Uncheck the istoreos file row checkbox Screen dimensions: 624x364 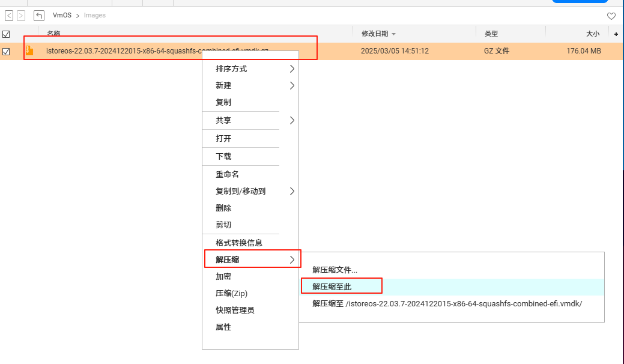pos(6,51)
